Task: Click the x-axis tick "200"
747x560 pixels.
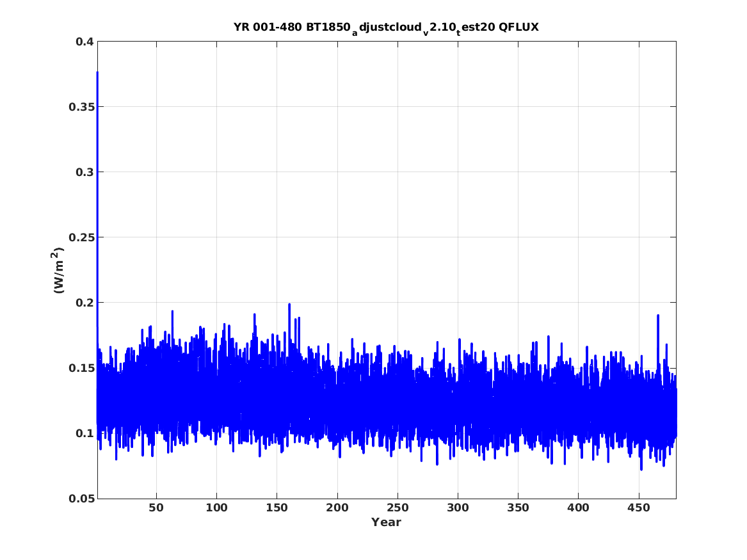Action: pyautogui.click(x=337, y=508)
